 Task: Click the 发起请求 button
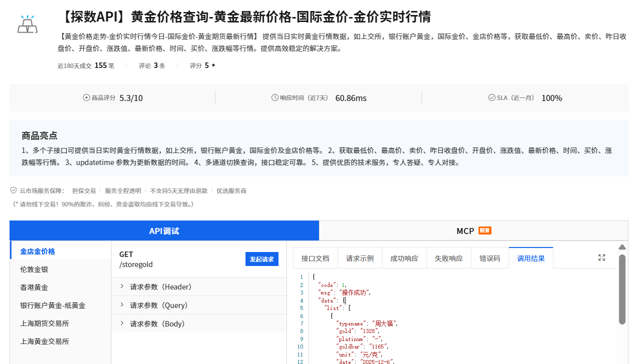coord(261,259)
